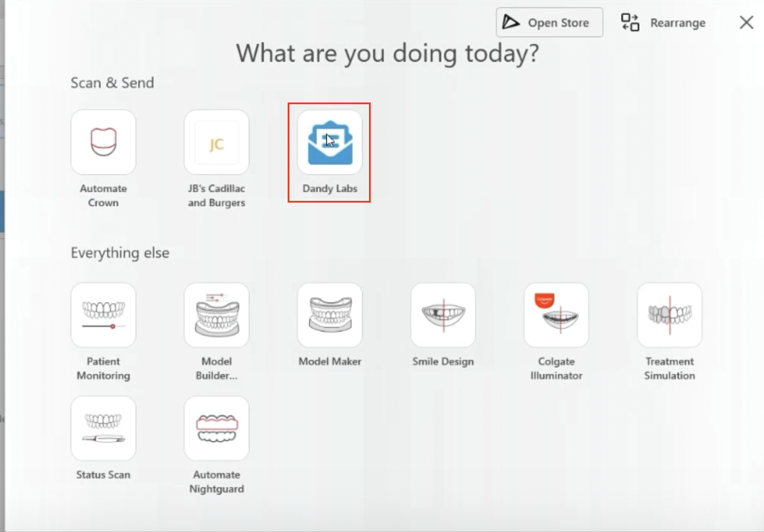The height and width of the screenshot is (532, 764).
Task: Click the "Smile Design" label text
Action: tap(443, 362)
